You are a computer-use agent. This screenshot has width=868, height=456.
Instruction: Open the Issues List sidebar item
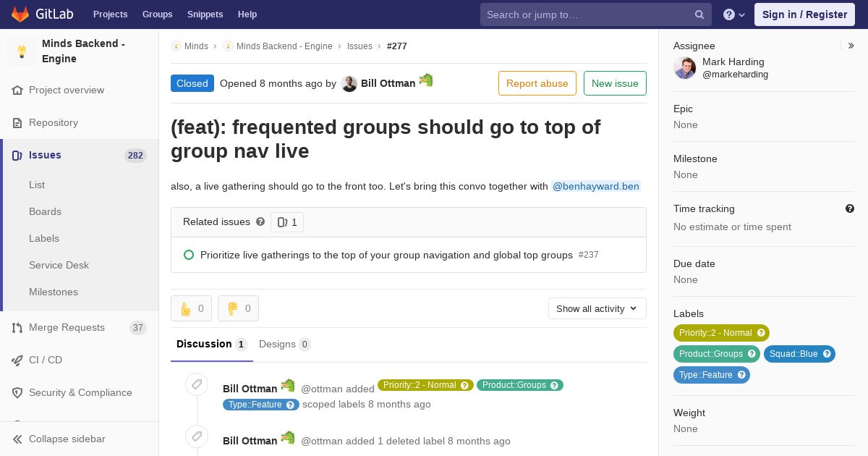coord(37,185)
